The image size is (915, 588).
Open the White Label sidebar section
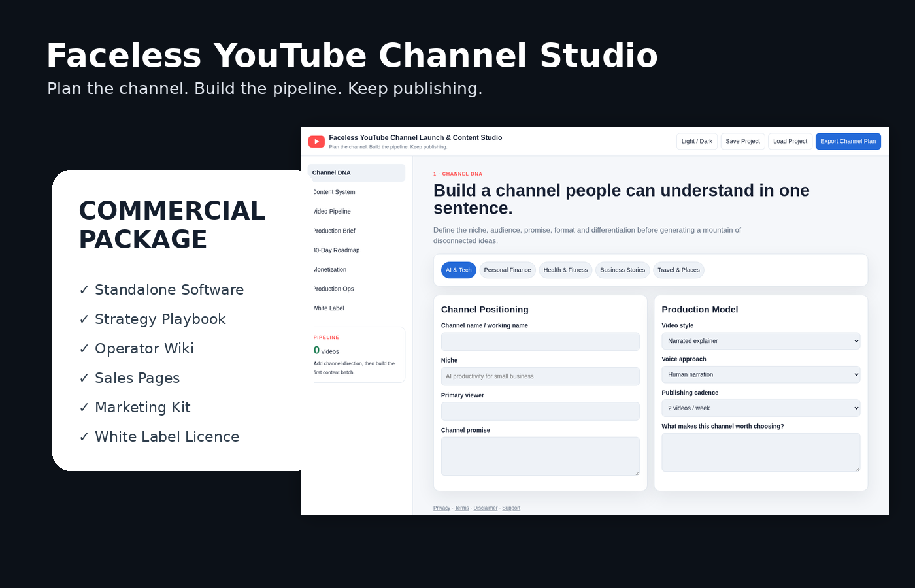point(356,308)
